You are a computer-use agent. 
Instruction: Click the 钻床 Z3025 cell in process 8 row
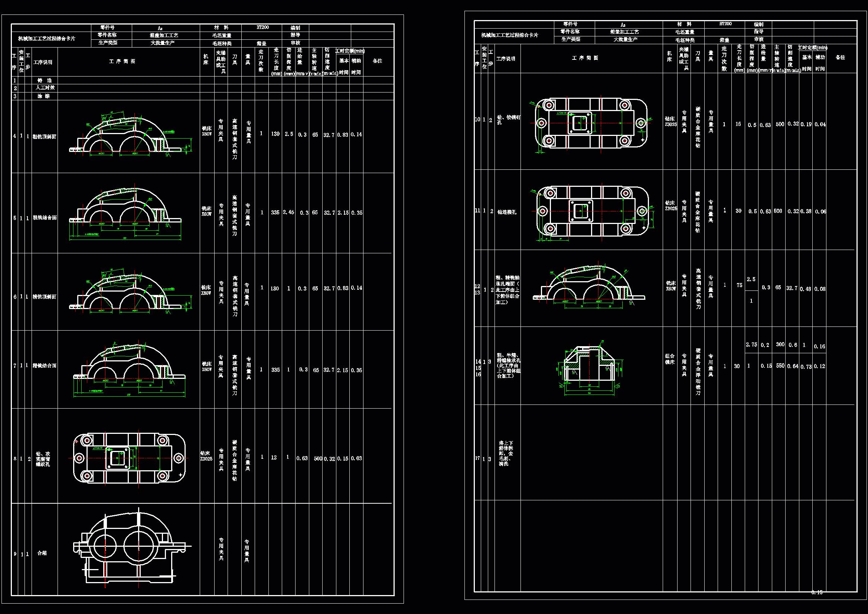(x=206, y=456)
